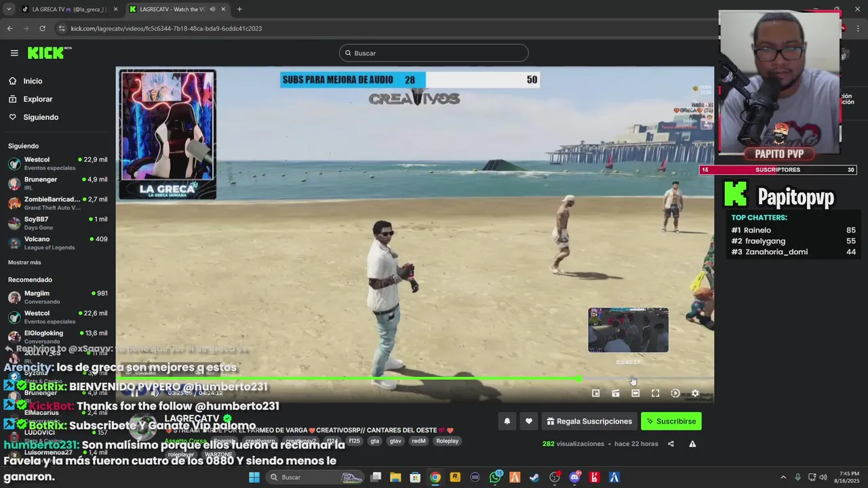Go back in browser history

click(9, 28)
